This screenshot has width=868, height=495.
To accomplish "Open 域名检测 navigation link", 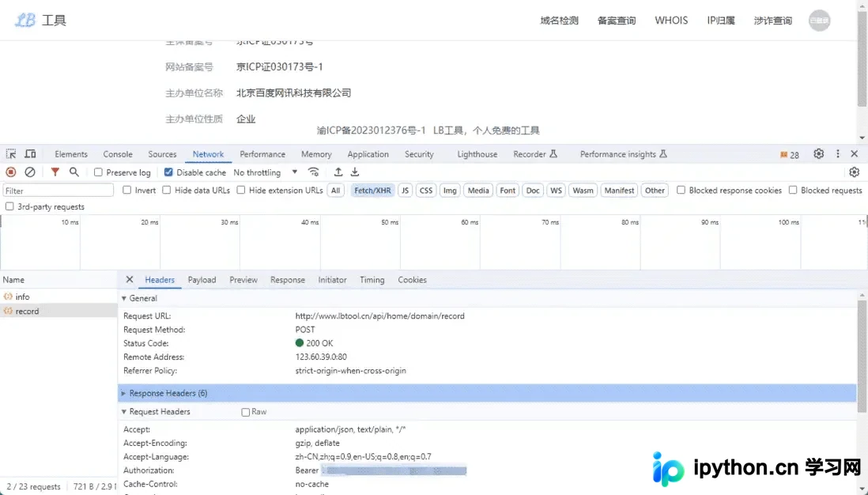I will click(559, 21).
